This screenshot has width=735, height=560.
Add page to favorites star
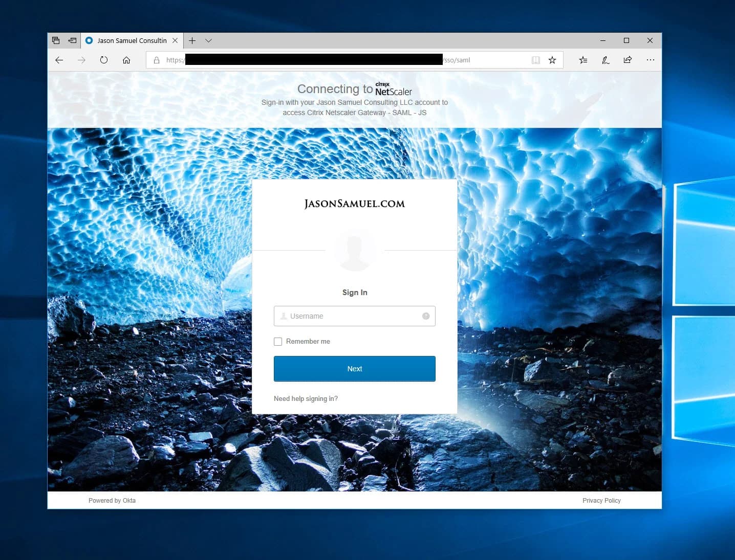[x=552, y=60]
